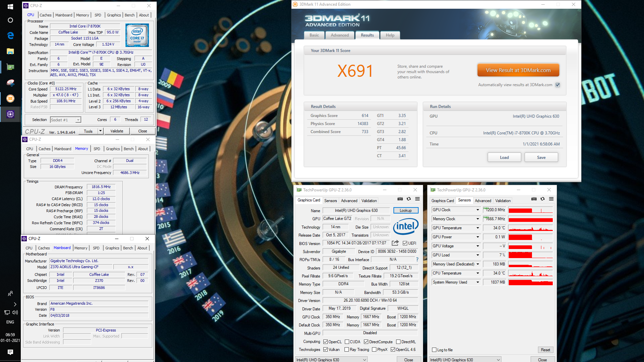Click the Save button in Run Details
This screenshot has height=362, width=644.
(x=541, y=158)
